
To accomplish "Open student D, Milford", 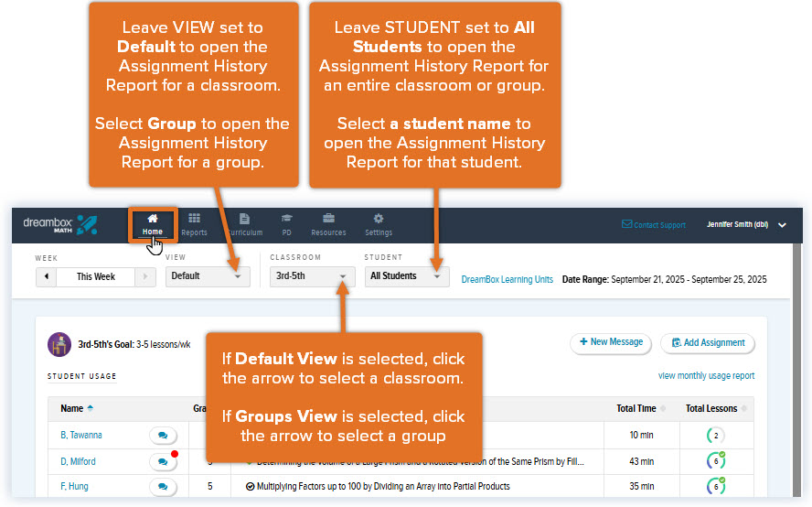I will coord(79,461).
